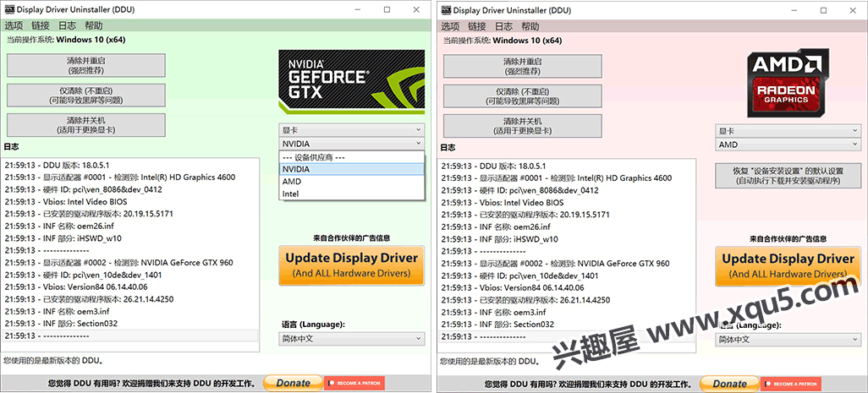
Task: Open 日志 menu in left window
Action: click(67, 25)
